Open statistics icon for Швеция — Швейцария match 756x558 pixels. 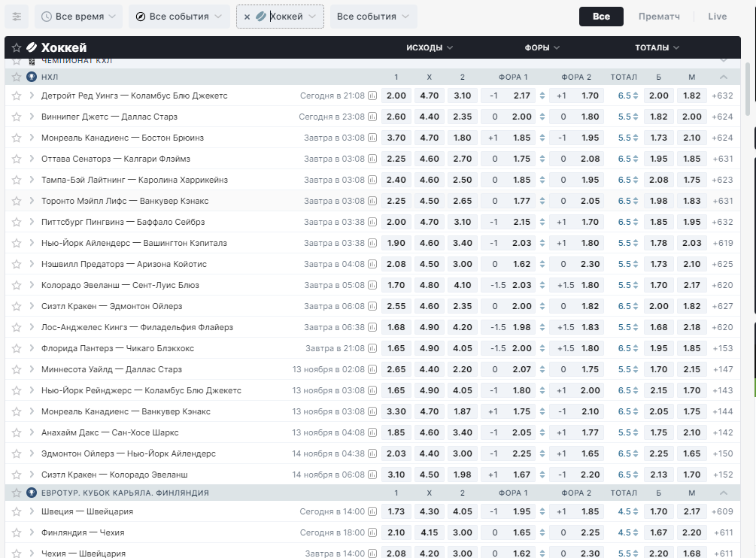[372, 511]
